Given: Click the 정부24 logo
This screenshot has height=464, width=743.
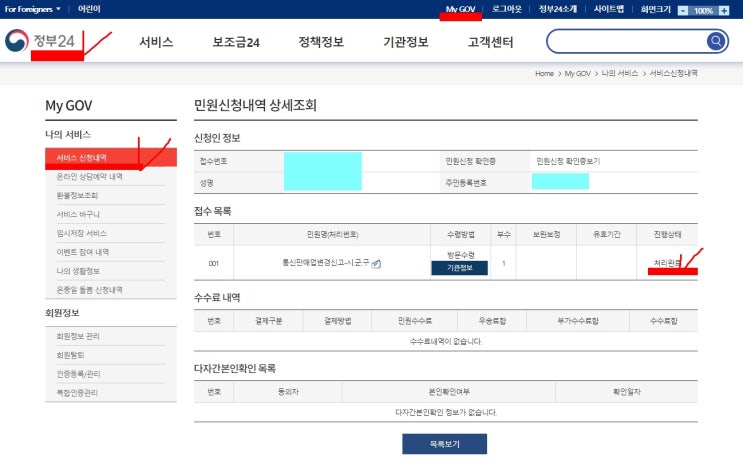Looking at the screenshot, I should 40,41.
